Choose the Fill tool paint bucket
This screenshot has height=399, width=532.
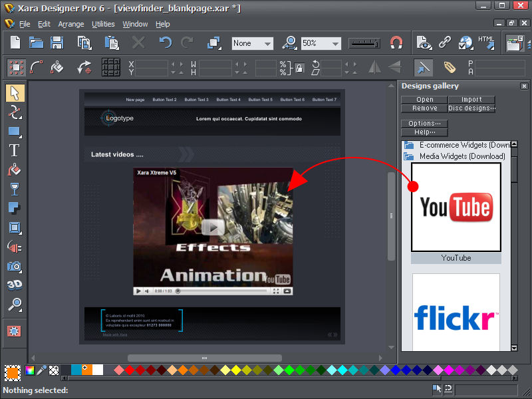tap(15, 170)
